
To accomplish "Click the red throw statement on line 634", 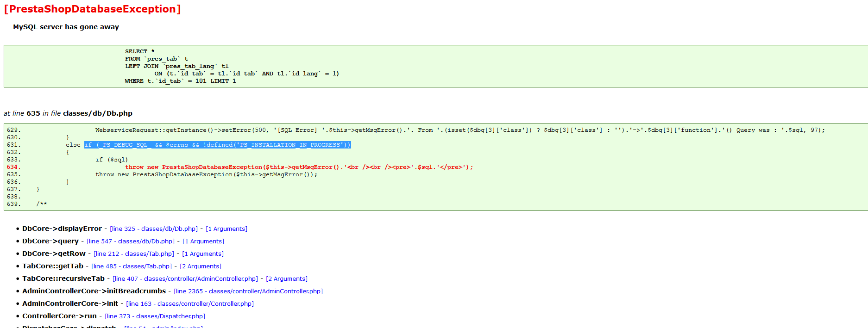I will click(299, 167).
